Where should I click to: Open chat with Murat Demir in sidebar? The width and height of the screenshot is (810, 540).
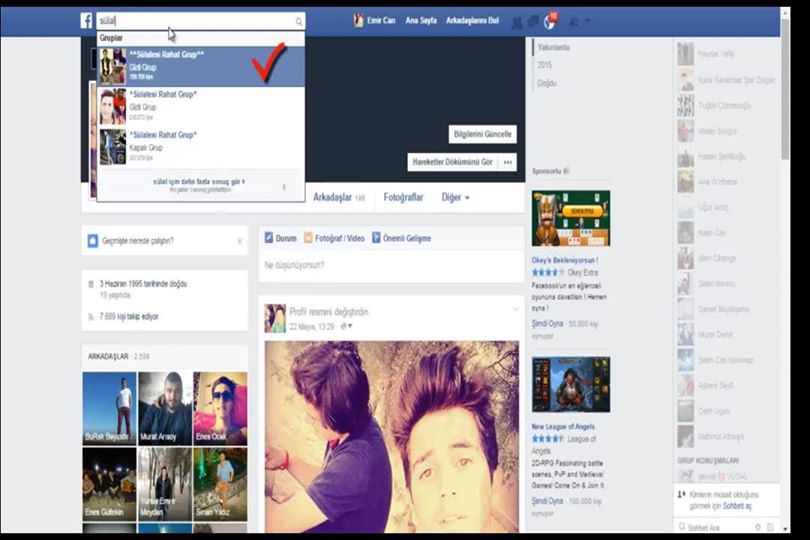(726, 335)
